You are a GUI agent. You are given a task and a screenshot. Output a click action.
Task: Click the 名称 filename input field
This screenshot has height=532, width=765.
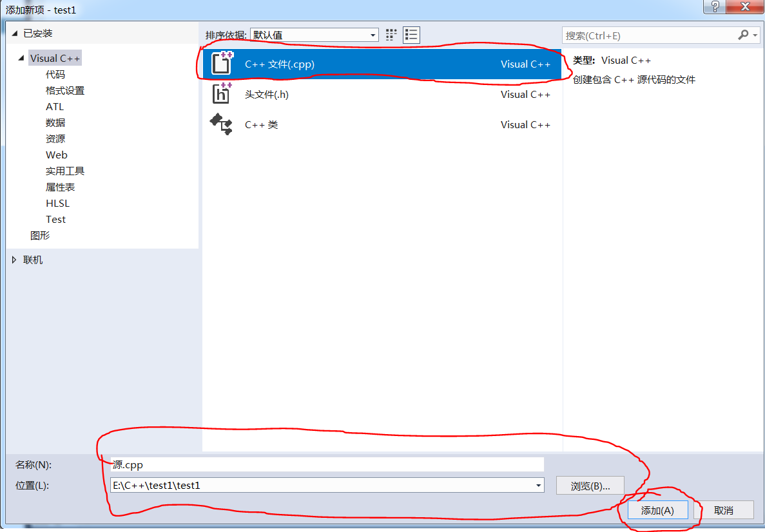pos(327,464)
